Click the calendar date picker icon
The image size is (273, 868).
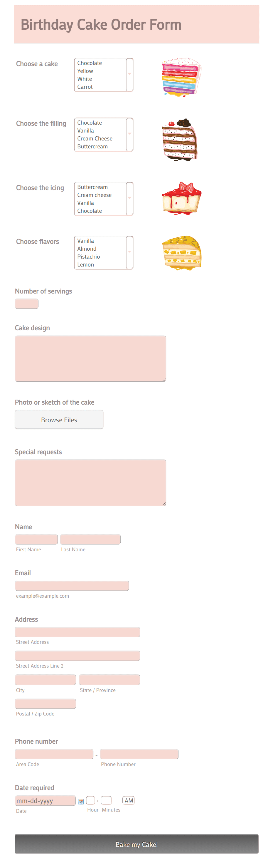point(81,800)
